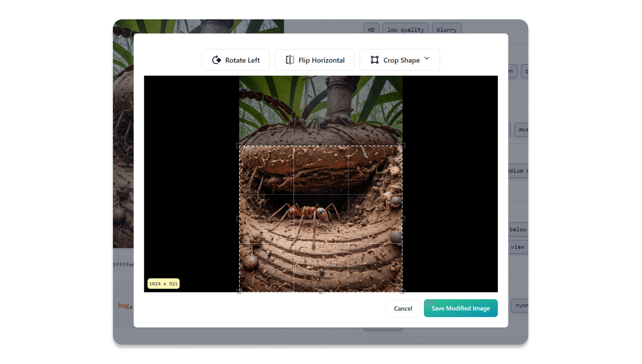The height and width of the screenshot is (364, 642).
Task: Click the view tag on the right
Action: click(518, 247)
